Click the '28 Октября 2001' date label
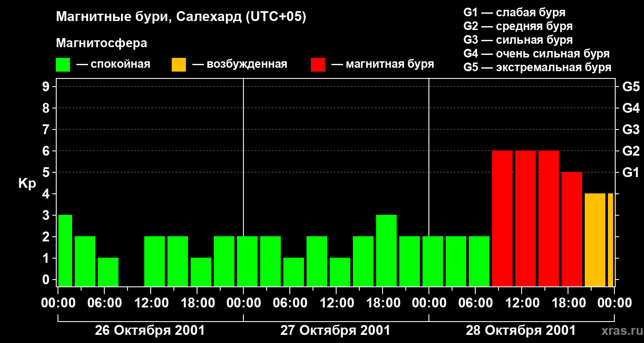This screenshot has width=644, height=343. click(521, 331)
